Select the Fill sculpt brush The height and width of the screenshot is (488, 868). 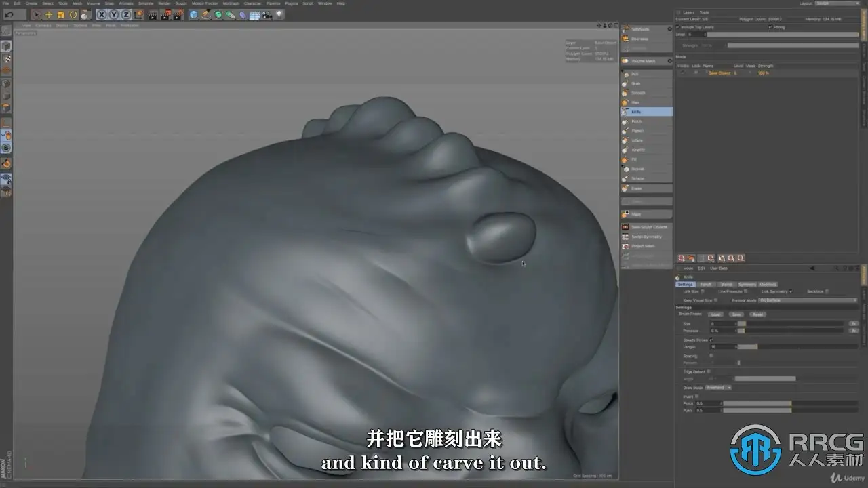[646, 159]
